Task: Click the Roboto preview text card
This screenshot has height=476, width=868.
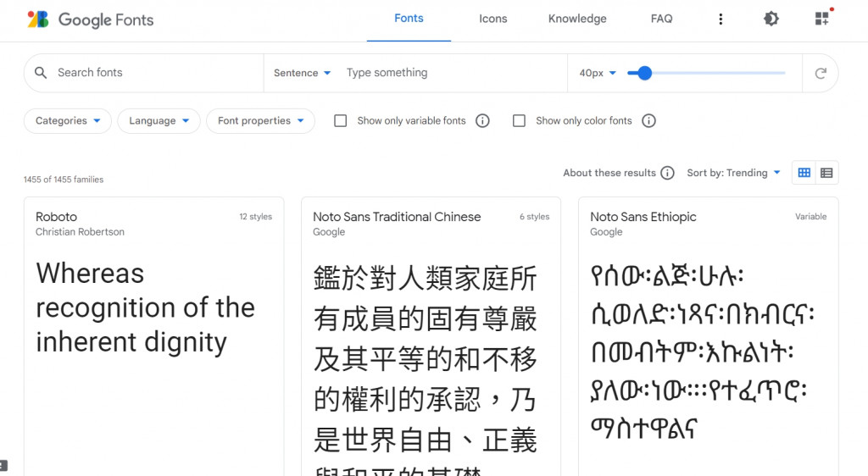Action: tap(145, 307)
